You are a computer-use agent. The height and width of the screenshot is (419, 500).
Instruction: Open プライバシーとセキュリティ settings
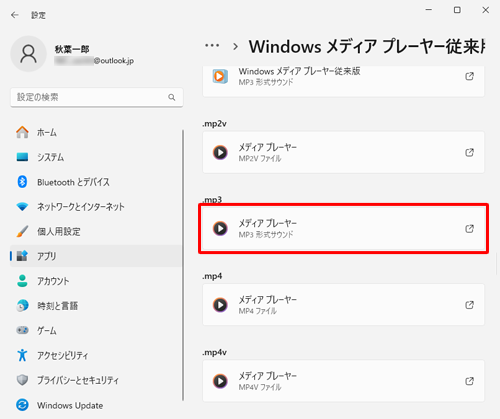(x=96, y=380)
